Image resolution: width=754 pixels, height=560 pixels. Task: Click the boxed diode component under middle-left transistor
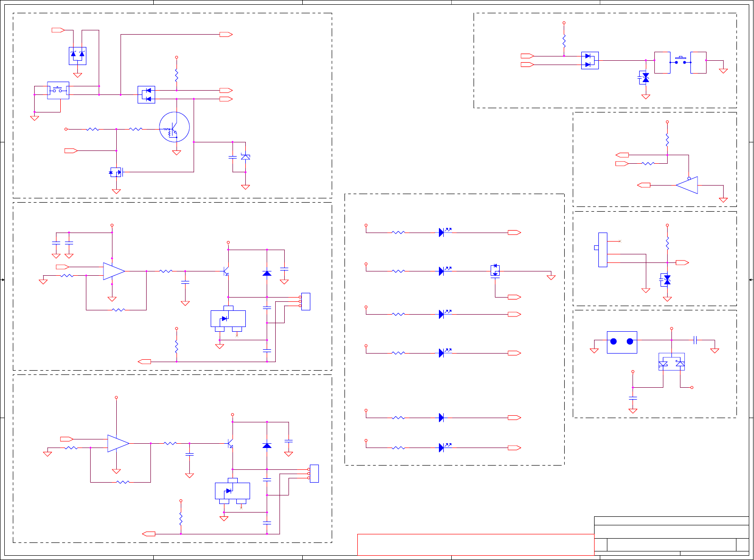tap(228, 318)
